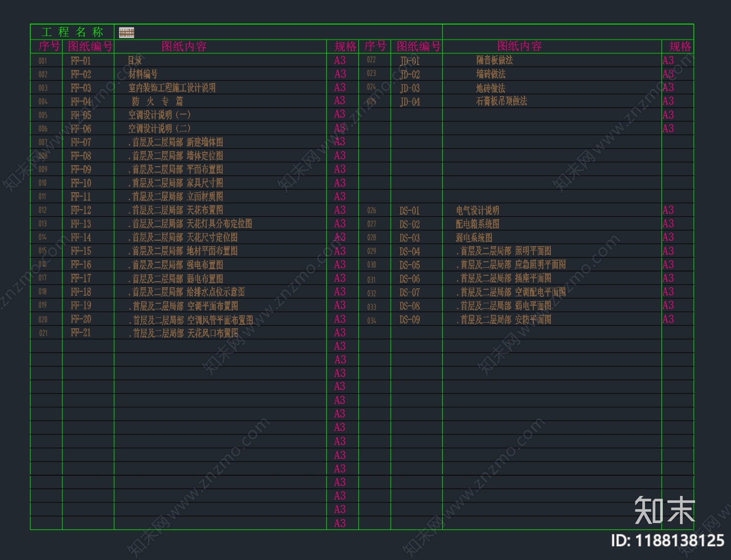Select drawing number FF-01

pos(81,61)
